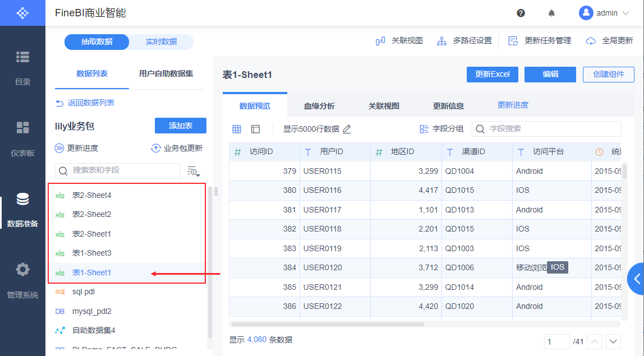Expand the blue side panel chevron

point(636,279)
